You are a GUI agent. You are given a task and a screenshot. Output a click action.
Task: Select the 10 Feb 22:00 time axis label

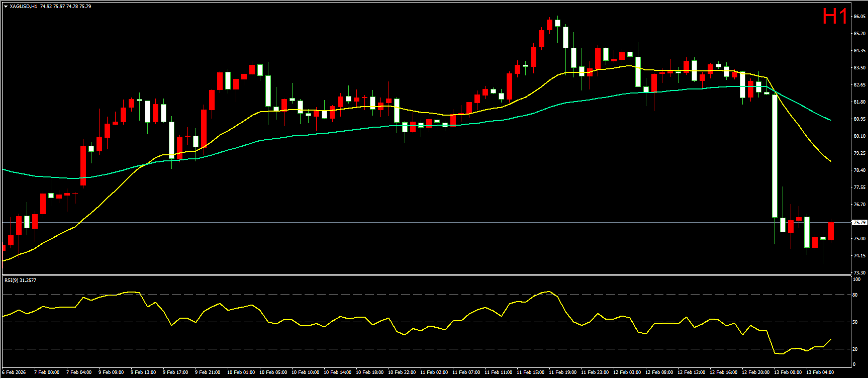tap(402, 372)
